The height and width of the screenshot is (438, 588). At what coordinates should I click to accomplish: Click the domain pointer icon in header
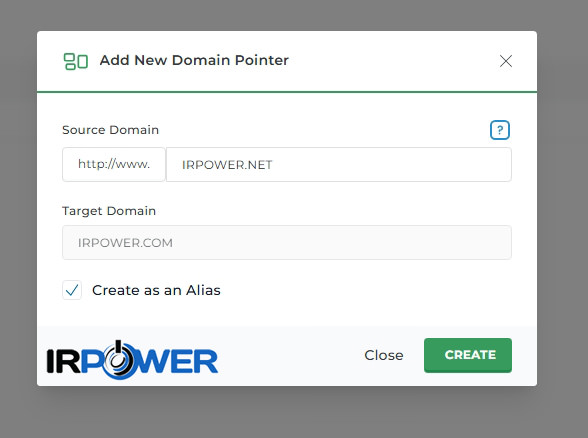[76, 61]
